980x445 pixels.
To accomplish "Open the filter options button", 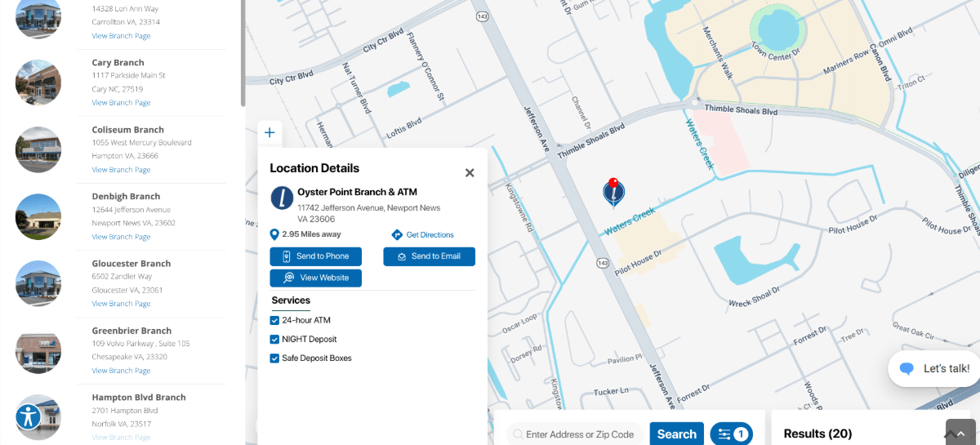I will coord(732,434).
